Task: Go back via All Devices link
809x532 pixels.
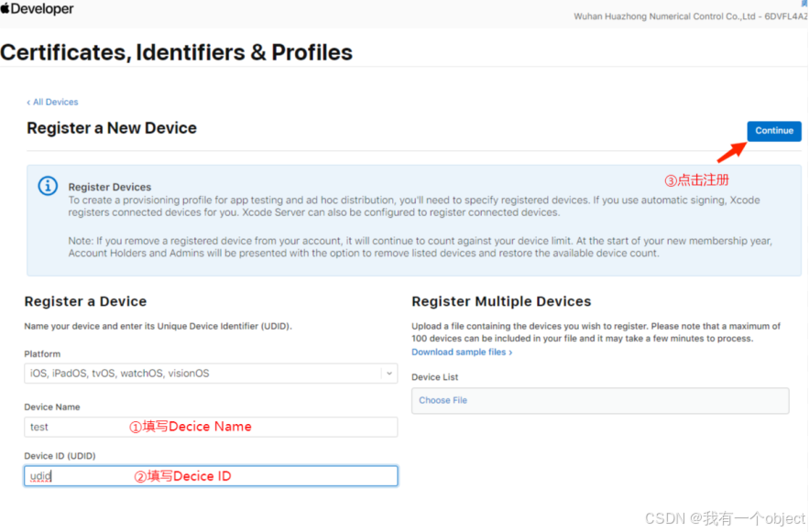Action: (x=52, y=102)
